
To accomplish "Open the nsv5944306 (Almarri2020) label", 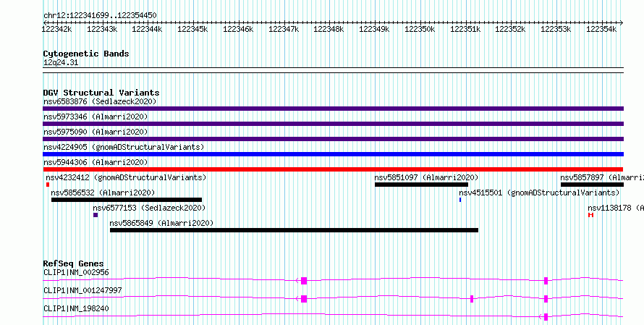I will coord(96,162).
